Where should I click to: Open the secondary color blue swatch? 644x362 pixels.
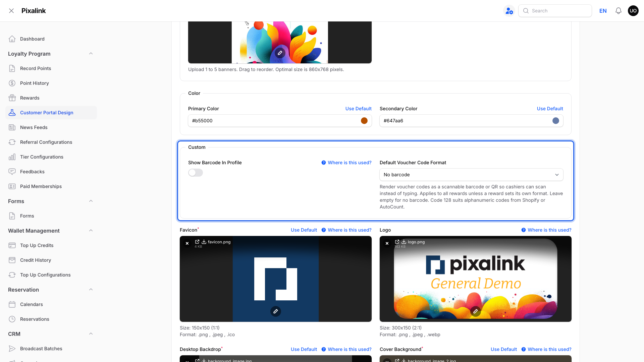point(555,121)
